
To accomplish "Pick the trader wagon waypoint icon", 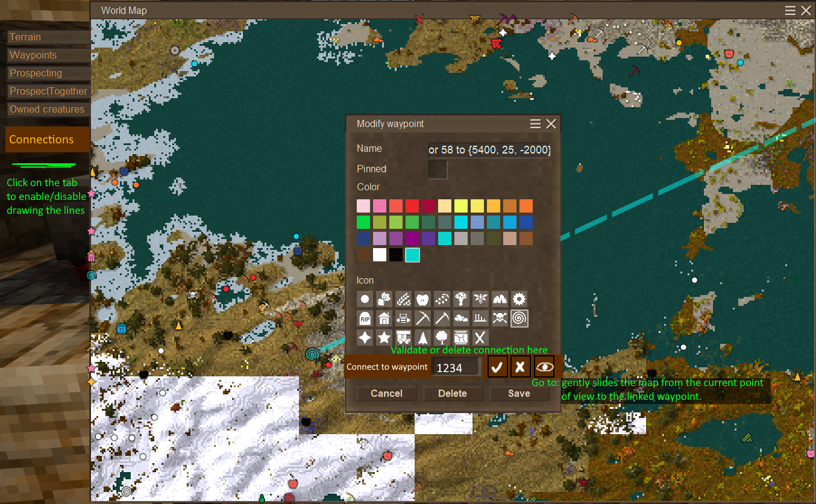I will point(403,337).
